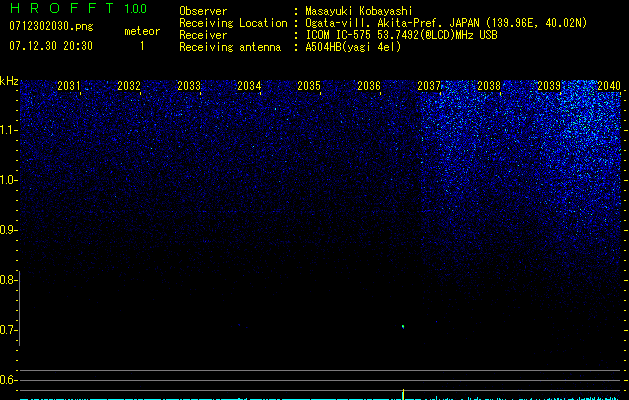Viewport: 629px width, 400px height.
Task: Click the 2037 time marker
Action: [429, 86]
